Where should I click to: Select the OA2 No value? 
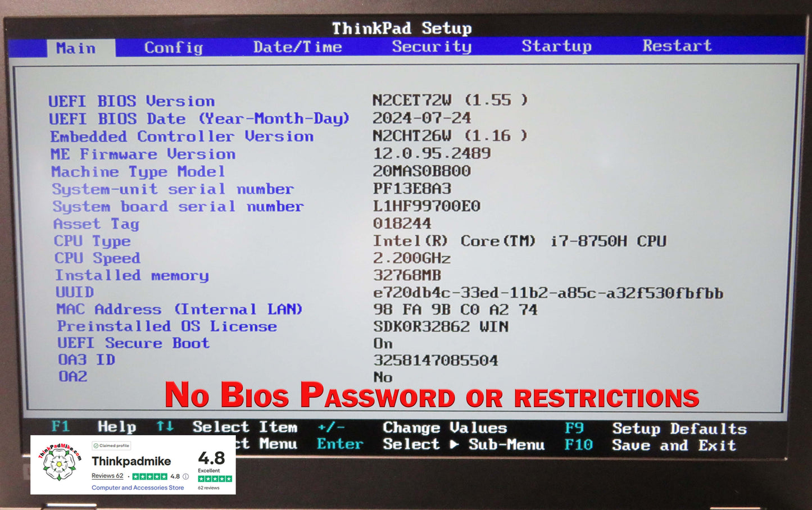click(x=383, y=377)
